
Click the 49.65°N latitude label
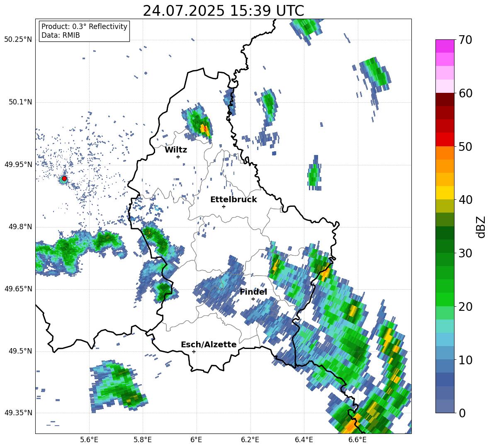click(x=18, y=289)
